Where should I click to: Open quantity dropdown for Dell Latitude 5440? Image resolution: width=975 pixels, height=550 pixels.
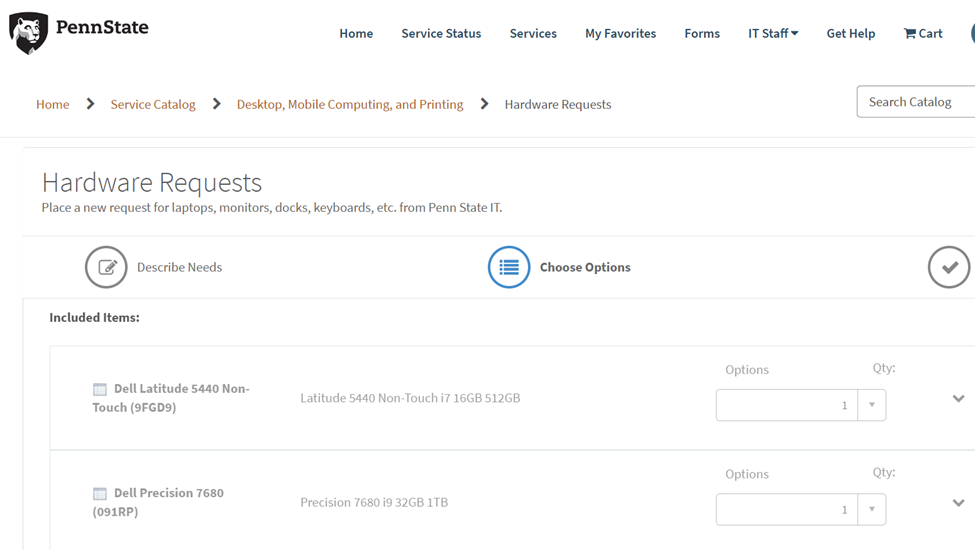pyautogui.click(x=872, y=405)
